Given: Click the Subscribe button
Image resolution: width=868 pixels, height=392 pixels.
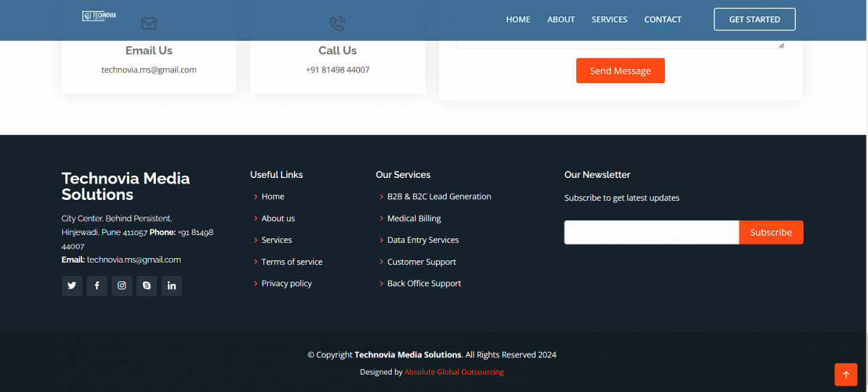Looking at the screenshot, I should pos(771,233).
